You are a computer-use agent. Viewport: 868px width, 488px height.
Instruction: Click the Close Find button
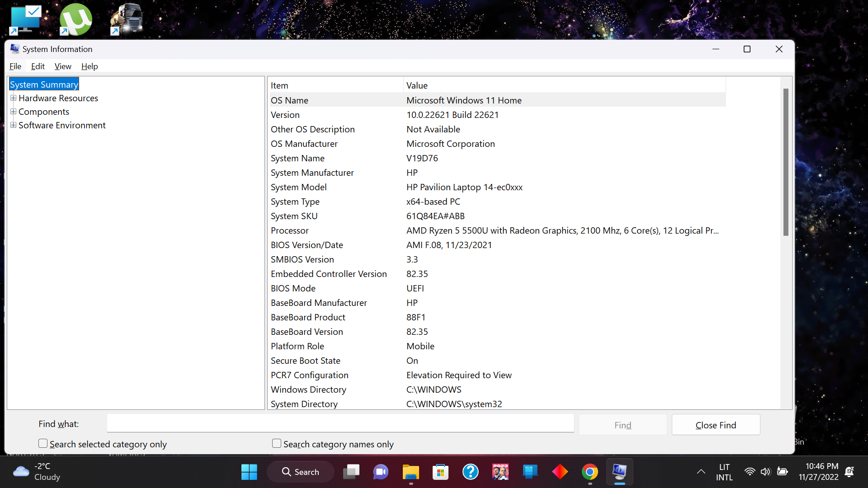pos(716,425)
